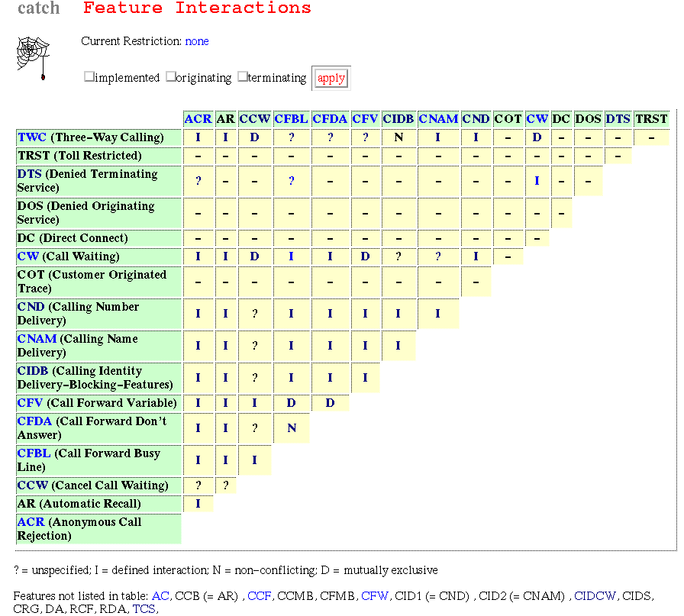The width and height of the screenshot is (684, 616).
Task: Click the catch heading text
Action: coord(38,8)
